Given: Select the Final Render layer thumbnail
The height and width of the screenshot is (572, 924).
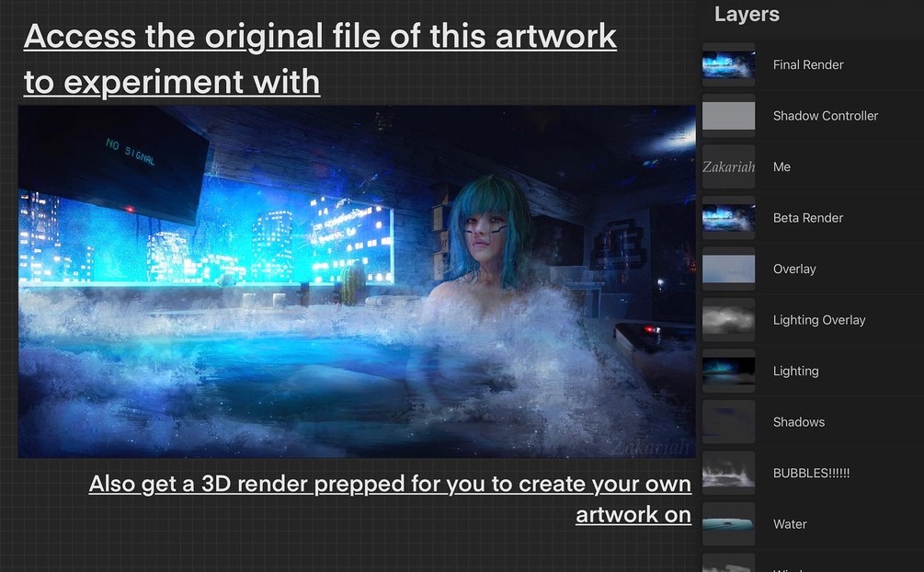Looking at the screenshot, I should pyautogui.click(x=728, y=65).
